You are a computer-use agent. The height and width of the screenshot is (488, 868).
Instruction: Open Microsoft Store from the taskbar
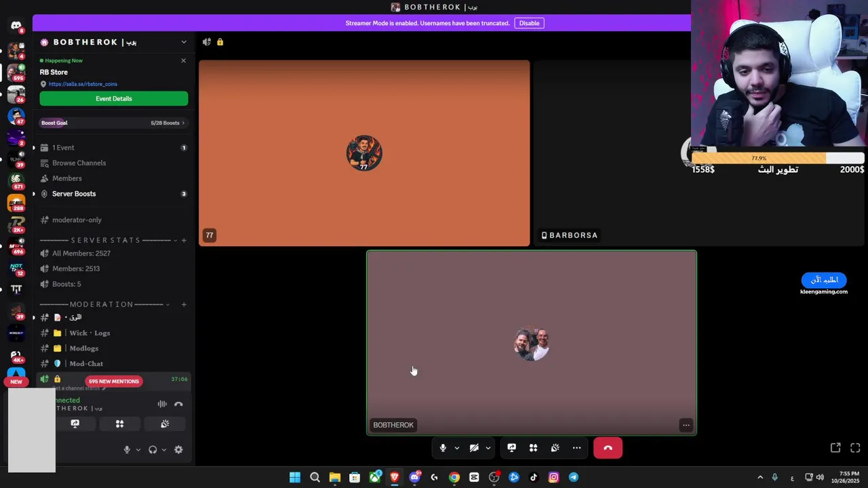tap(355, 477)
